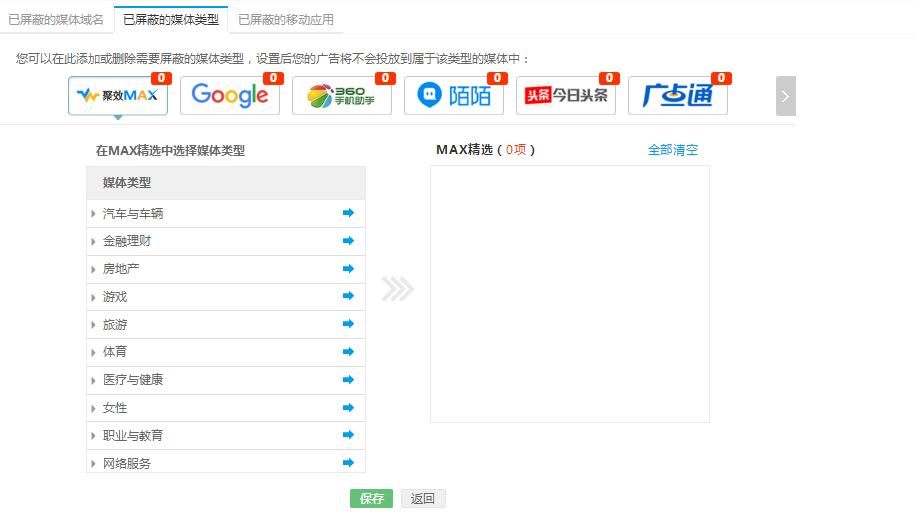The image size is (916, 524).
Task: Expand the 金融理财 category triangle
Action: click(93, 242)
